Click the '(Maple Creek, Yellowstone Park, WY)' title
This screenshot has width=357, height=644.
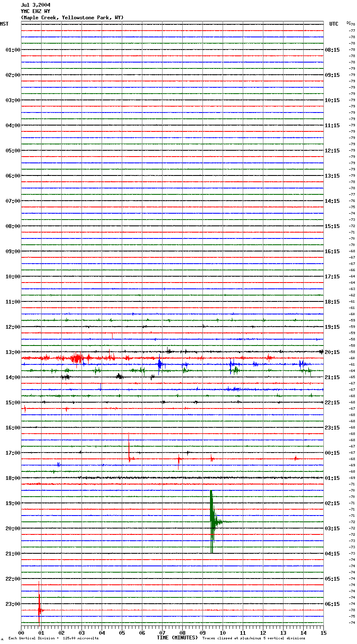72,18
